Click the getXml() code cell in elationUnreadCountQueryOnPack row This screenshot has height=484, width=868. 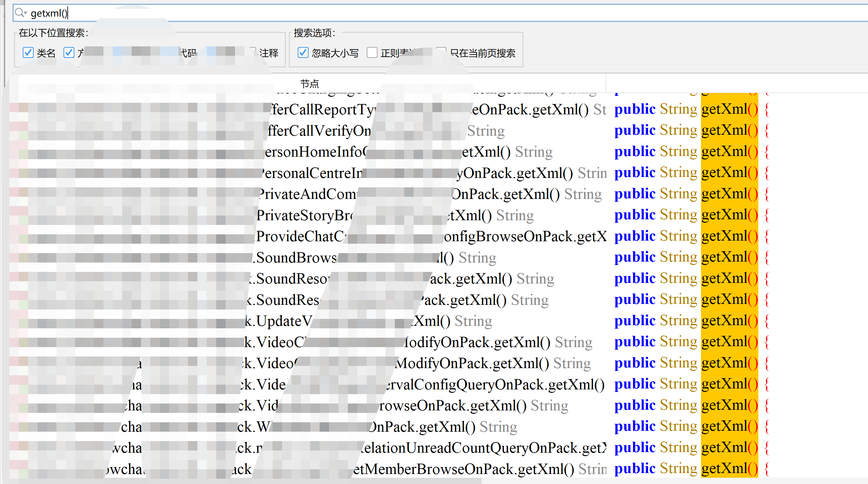[729, 448]
